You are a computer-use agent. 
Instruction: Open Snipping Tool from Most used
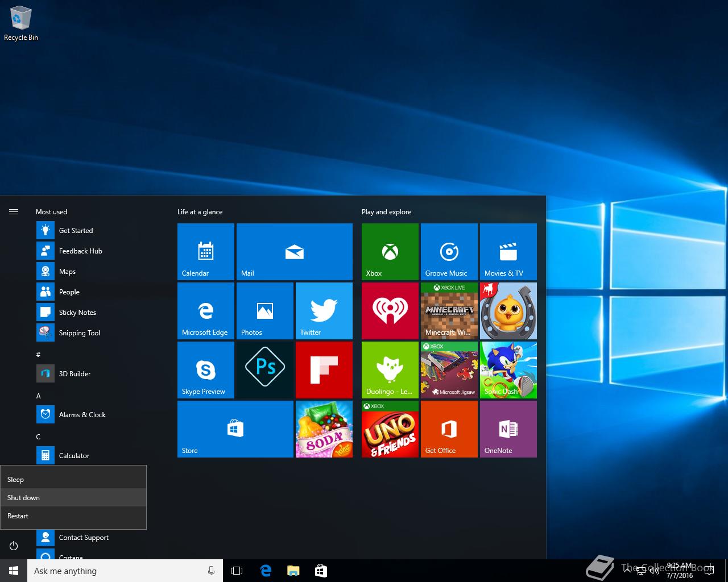click(x=79, y=333)
